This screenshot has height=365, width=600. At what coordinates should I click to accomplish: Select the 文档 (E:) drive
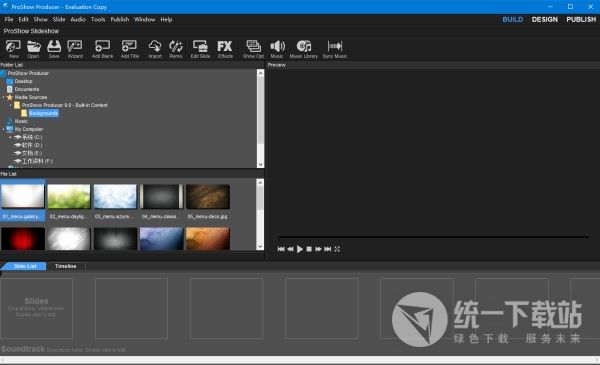click(32, 153)
